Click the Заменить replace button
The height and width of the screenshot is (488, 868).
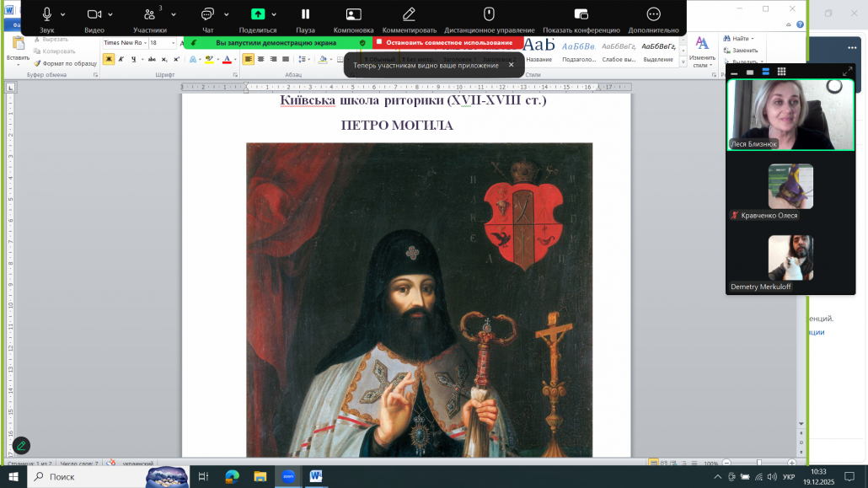coord(740,50)
